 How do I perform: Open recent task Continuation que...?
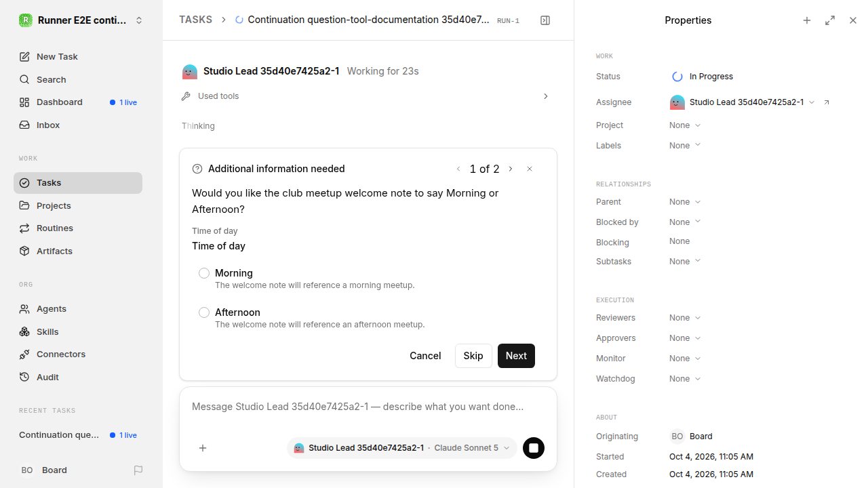pos(78,435)
